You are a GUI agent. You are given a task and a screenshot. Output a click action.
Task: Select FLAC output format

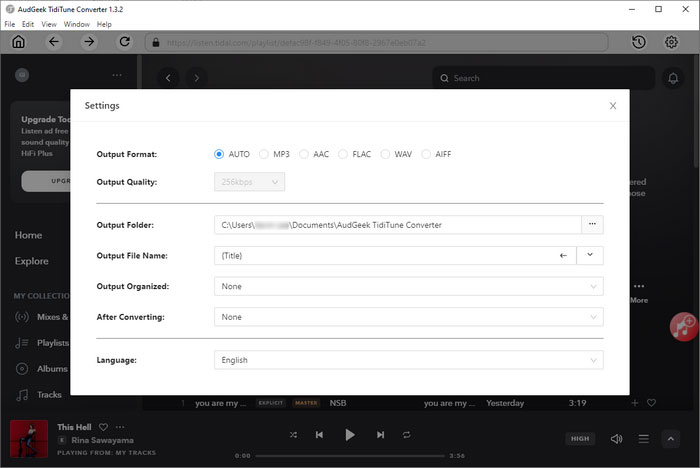343,154
